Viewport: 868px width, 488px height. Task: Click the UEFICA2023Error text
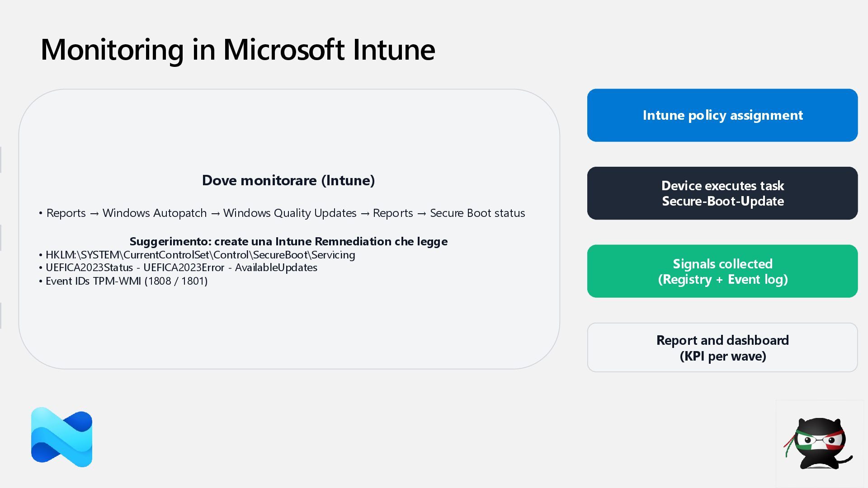184,267
